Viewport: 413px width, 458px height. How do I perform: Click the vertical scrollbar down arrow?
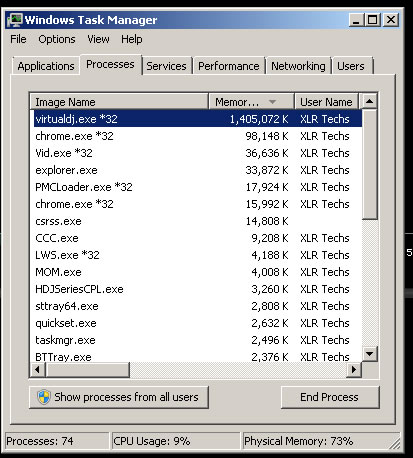point(369,354)
